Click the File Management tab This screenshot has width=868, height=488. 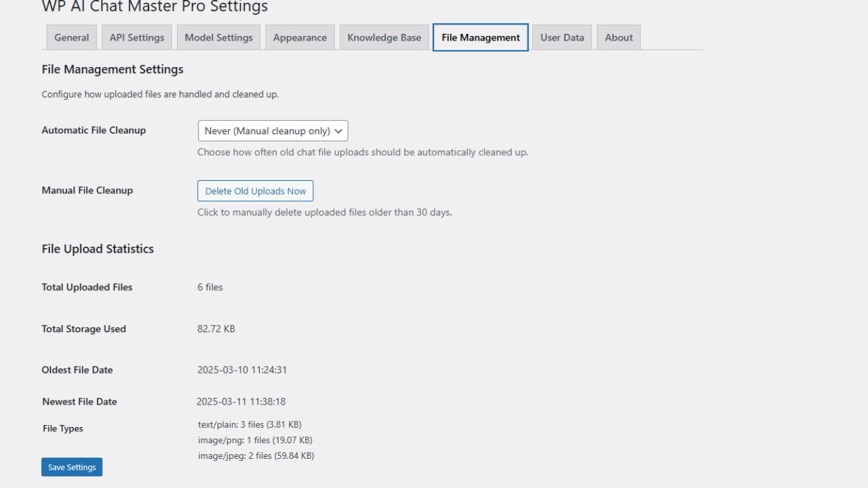click(x=481, y=37)
